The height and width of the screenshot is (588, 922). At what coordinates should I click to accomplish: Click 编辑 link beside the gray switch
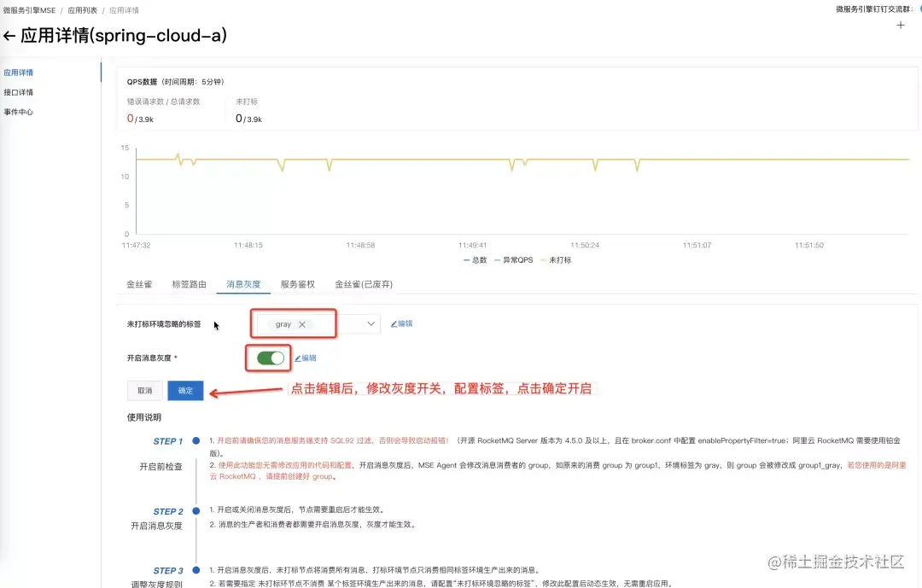[x=305, y=358]
